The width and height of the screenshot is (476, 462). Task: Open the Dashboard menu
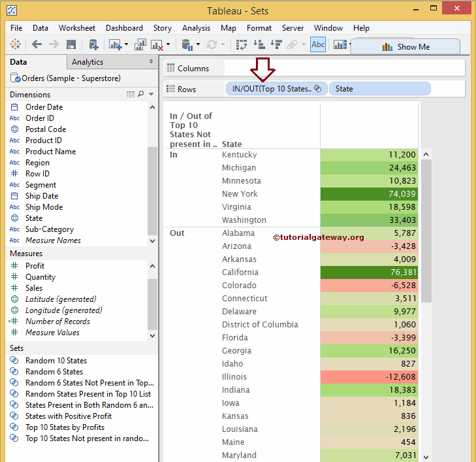tap(124, 28)
